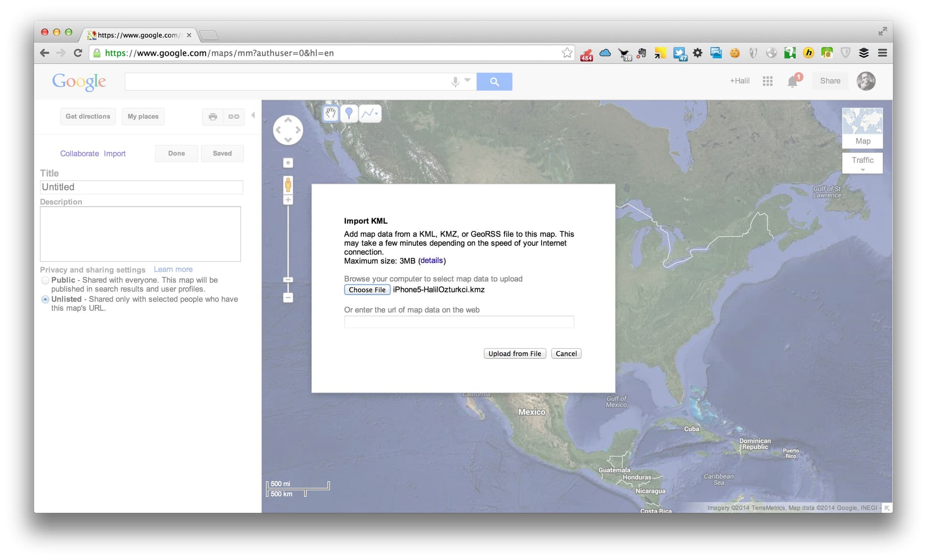This screenshot has height=560, width=927.
Task: Cancel the Import KML dialog
Action: pyautogui.click(x=566, y=354)
